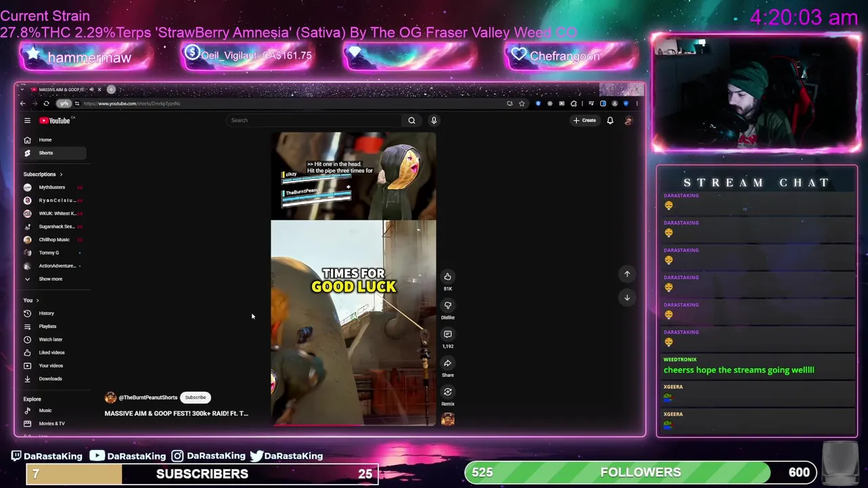
Task: Go to the previous short arrow
Action: [x=627, y=274]
